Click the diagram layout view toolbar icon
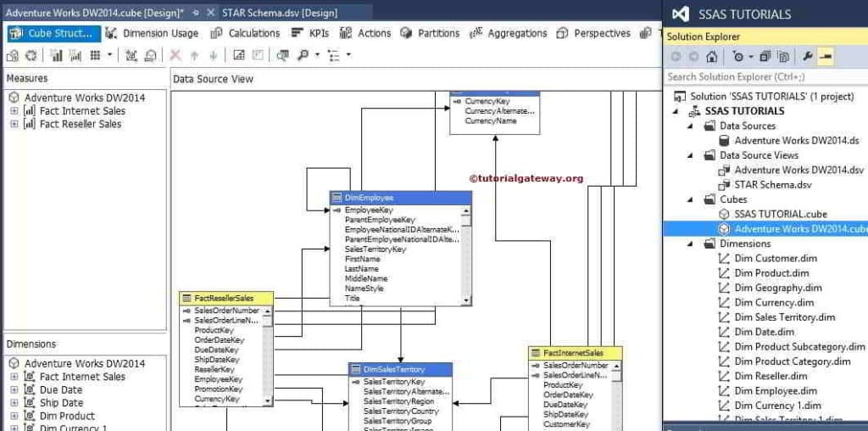Image resolution: width=868 pixels, height=431 pixels. click(x=334, y=55)
